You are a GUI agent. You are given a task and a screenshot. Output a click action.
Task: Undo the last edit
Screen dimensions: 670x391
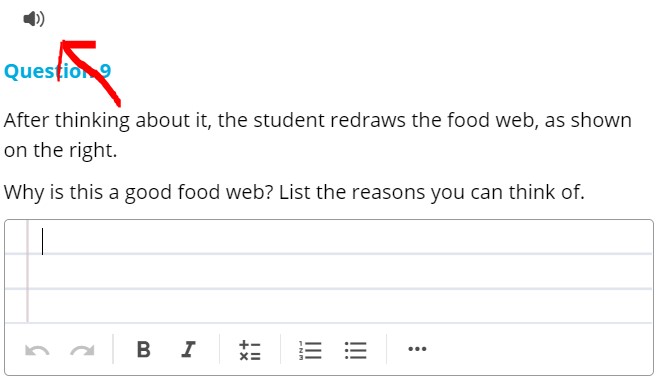[37, 350]
